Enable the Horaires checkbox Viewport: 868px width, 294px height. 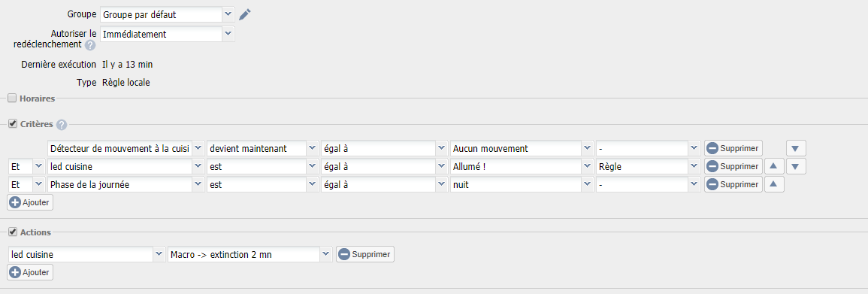click(x=12, y=99)
